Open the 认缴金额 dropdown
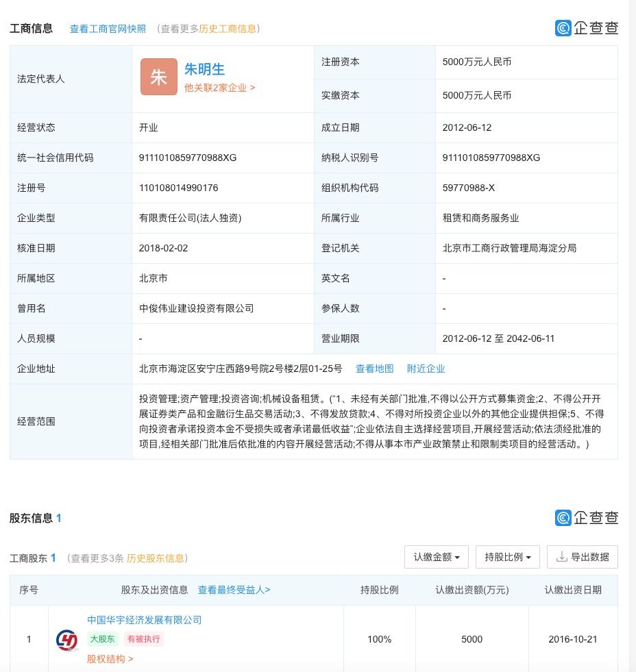The image size is (636, 672). pyautogui.click(x=436, y=557)
